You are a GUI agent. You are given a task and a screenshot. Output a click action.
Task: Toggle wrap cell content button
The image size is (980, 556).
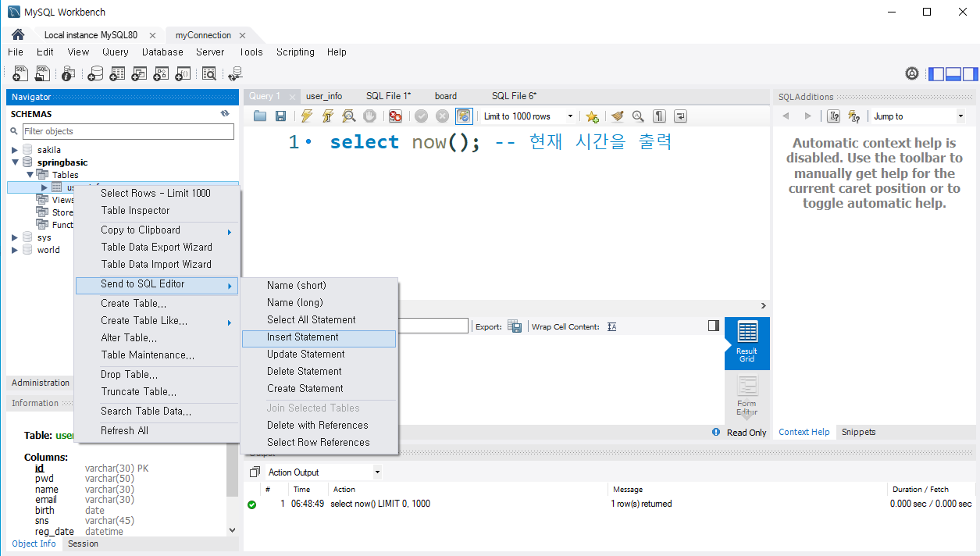[x=611, y=326]
